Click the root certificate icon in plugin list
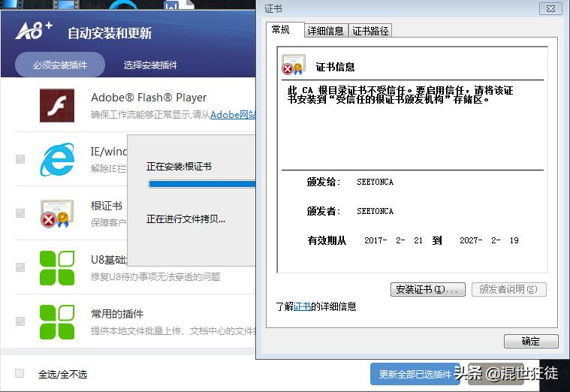 coord(57,214)
